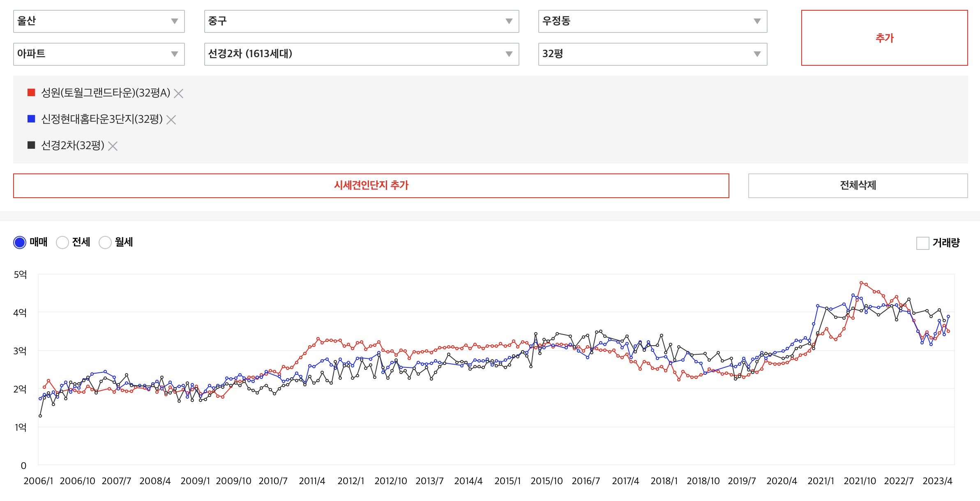Open the 우정동 neighborhood dropdown
Viewport: 980px width, 501px height.
click(x=652, y=21)
